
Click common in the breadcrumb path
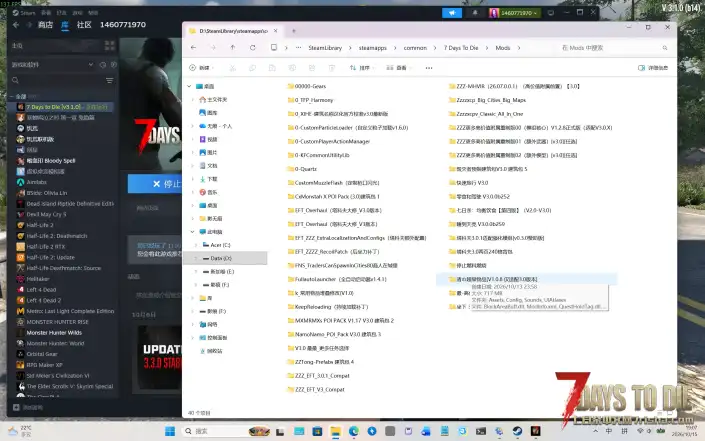pyautogui.click(x=415, y=48)
